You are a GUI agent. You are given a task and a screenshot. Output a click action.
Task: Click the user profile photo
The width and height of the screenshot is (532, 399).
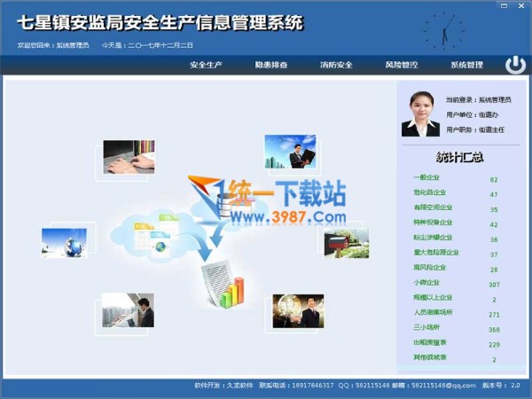point(420,114)
